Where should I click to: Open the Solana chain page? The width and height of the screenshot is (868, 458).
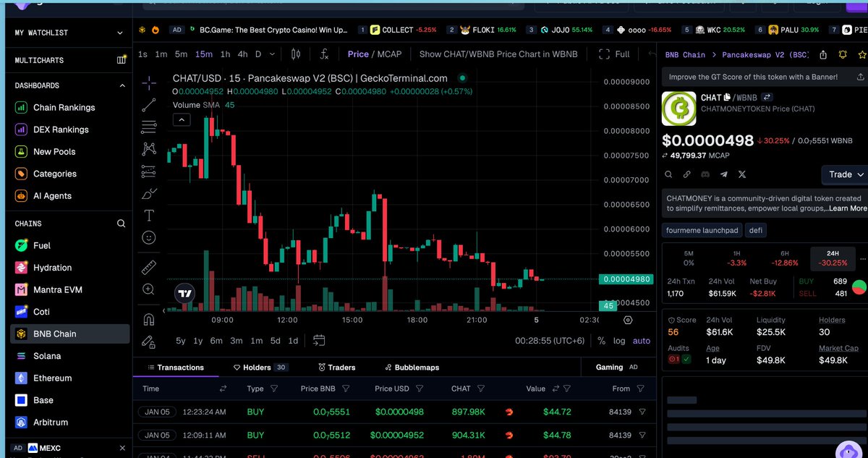(x=47, y=356)
